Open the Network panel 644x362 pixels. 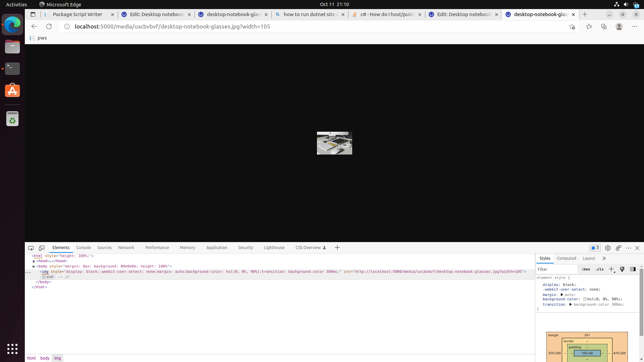126,247
